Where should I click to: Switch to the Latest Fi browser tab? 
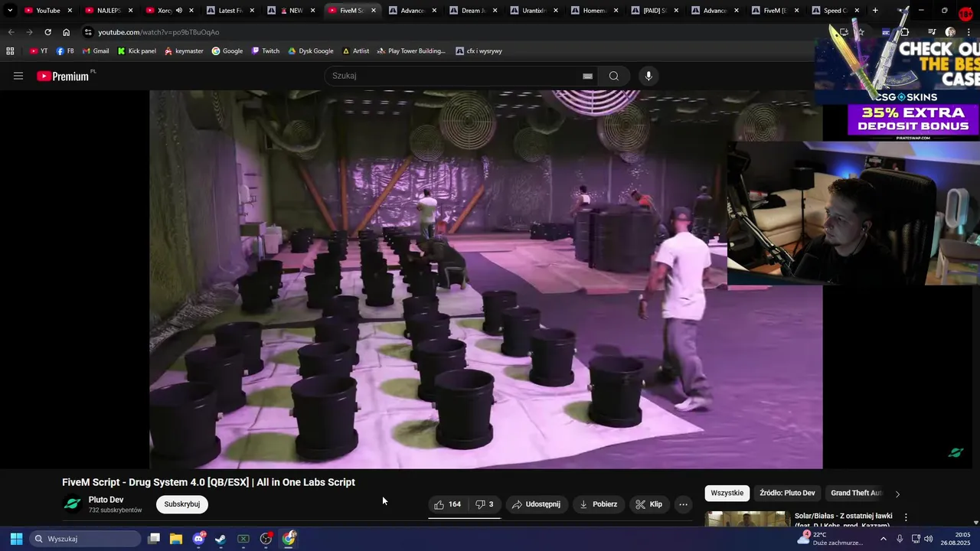pos(230,11)
